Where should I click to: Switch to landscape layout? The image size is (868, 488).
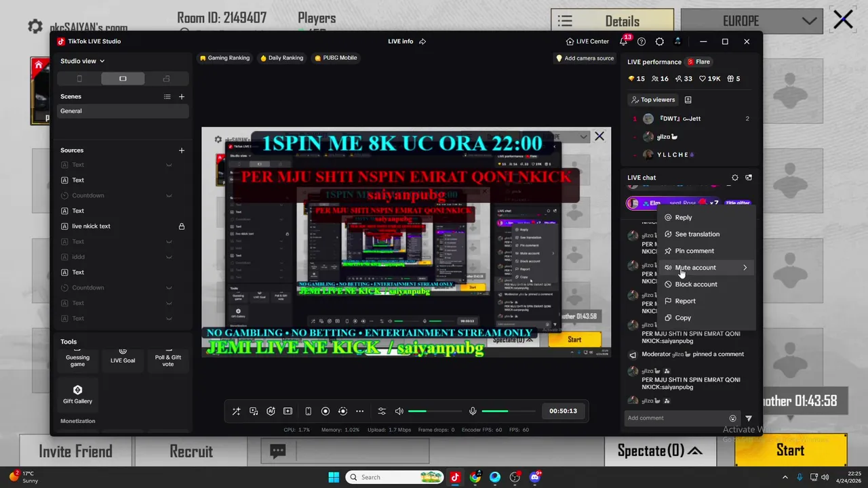(123, 79)
